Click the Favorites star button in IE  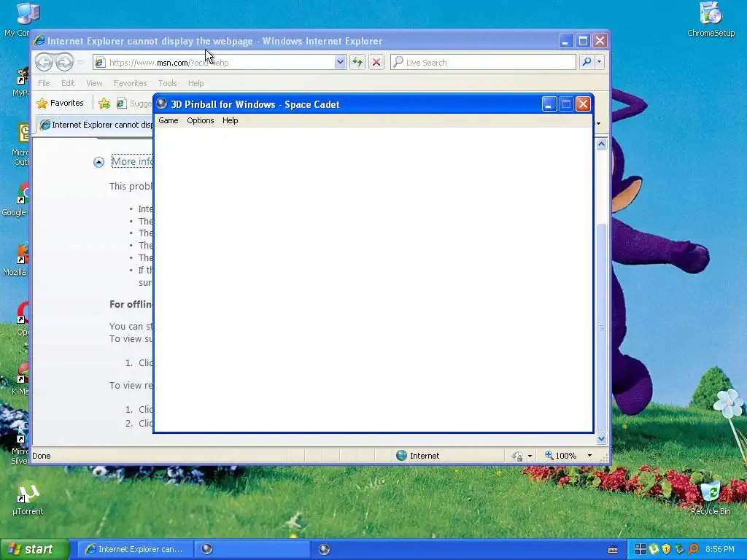click(60, 103)
